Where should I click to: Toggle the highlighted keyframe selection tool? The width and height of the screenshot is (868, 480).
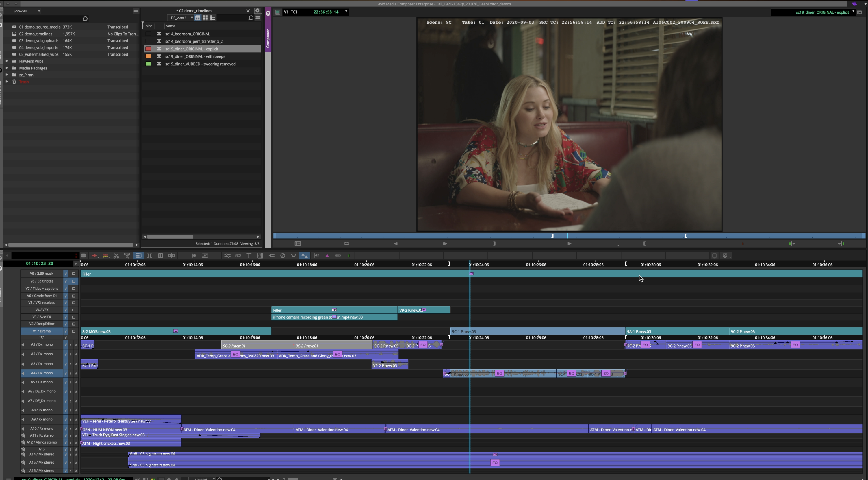pos(304,256)
